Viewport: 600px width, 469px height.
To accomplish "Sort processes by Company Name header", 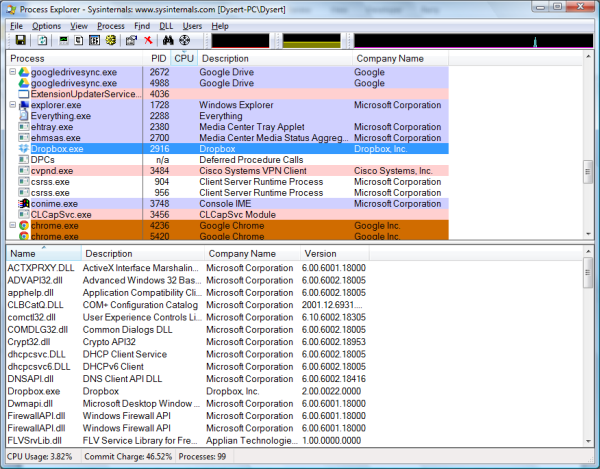I will click(401, 59).
